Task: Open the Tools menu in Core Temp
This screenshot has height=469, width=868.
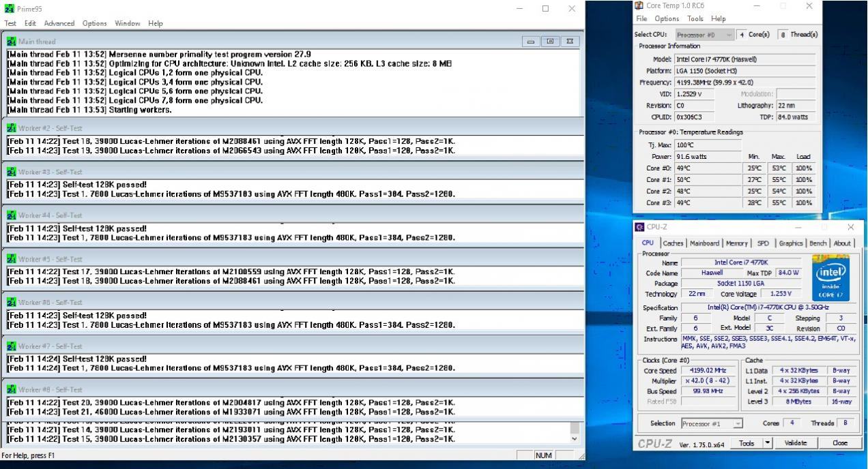Action: [x=695, y=18]
